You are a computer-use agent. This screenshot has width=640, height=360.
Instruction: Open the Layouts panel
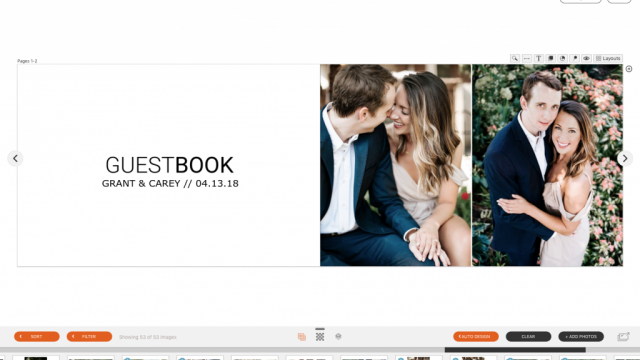point(608,58)
